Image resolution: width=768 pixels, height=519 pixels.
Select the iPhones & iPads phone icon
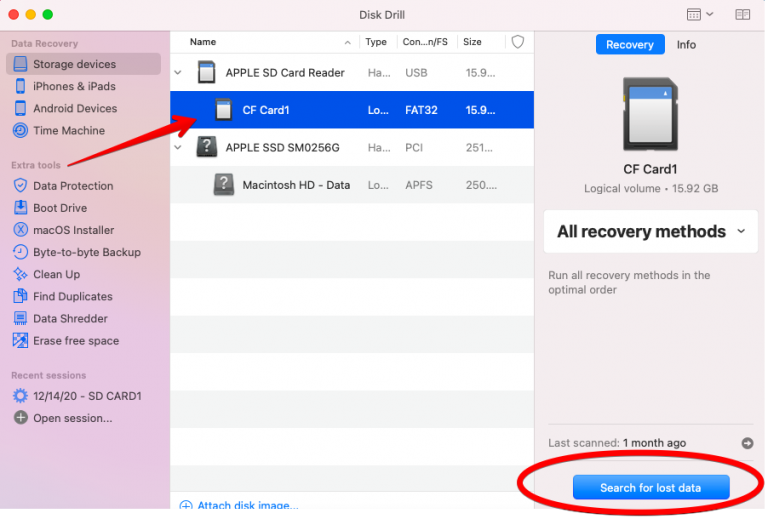point(20,86)
